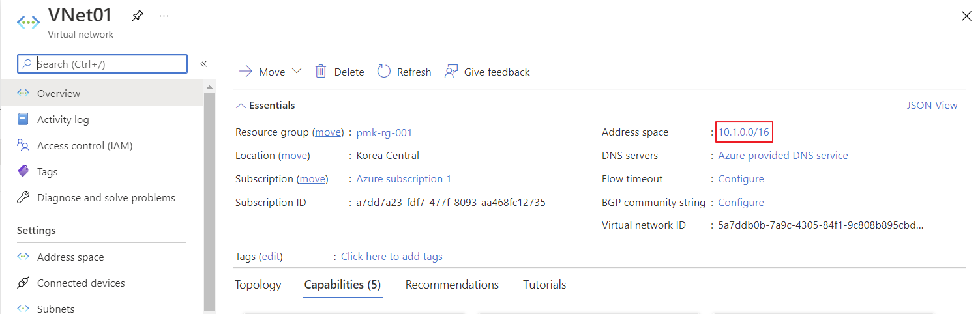Screen dimensions: 980x314
Task: Click the purple Tags icon
Action: pos(23,171)
